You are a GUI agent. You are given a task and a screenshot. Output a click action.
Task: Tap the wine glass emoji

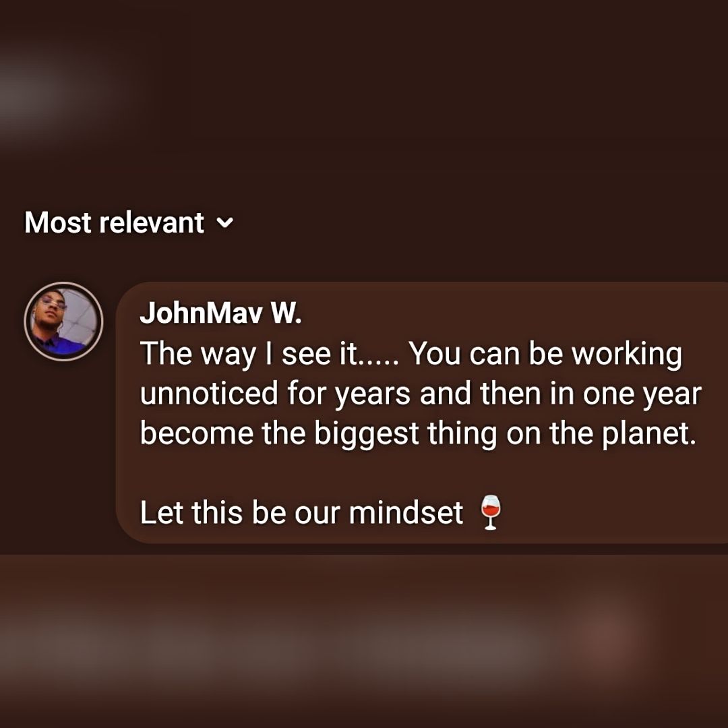(x=491, y=512)
